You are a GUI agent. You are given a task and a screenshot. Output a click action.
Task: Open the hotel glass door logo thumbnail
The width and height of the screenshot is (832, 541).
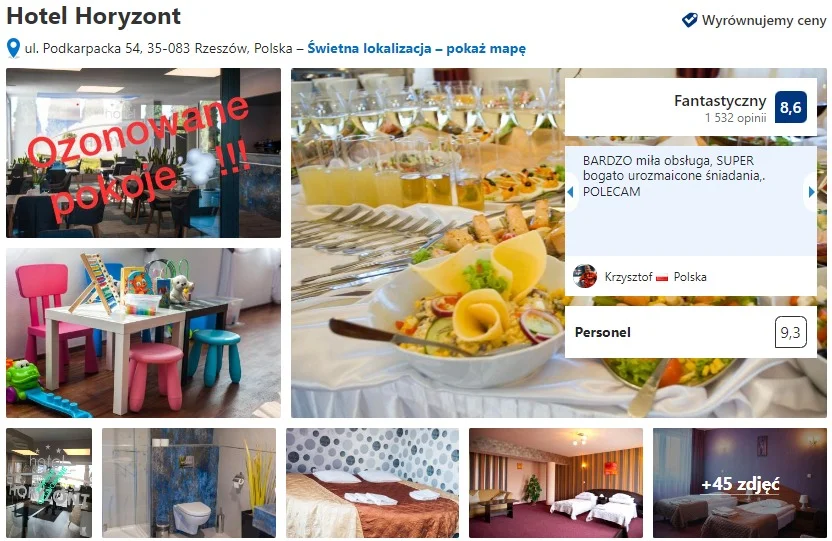click(x=49, y=483)
